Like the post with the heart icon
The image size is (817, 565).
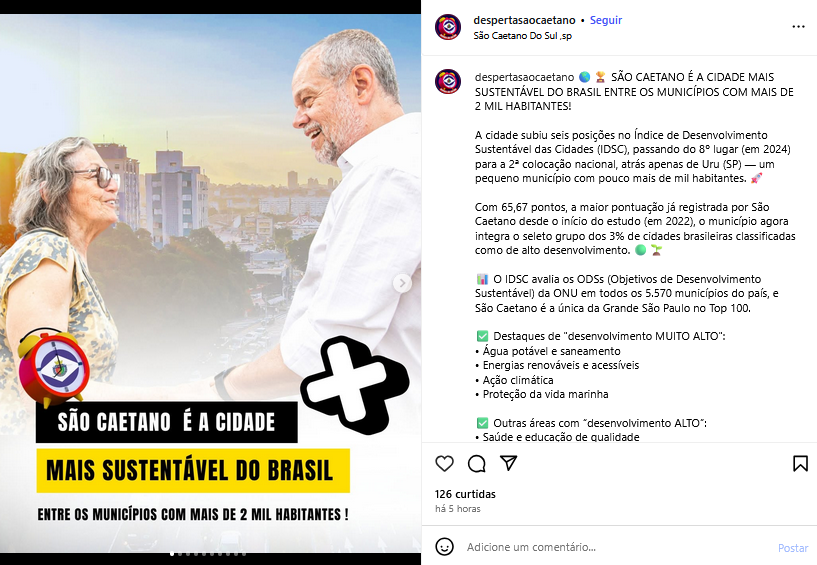pyautogui.click(x=444, y=463)
